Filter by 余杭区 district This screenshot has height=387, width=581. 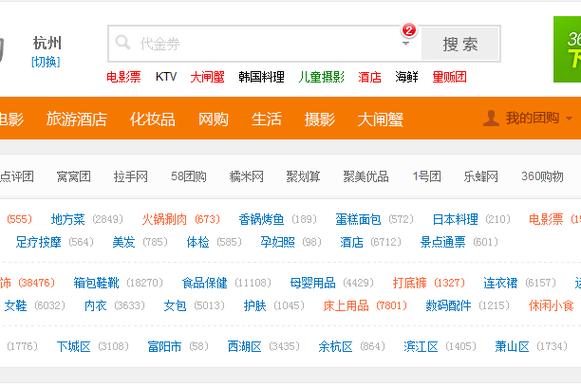point(336,347)
